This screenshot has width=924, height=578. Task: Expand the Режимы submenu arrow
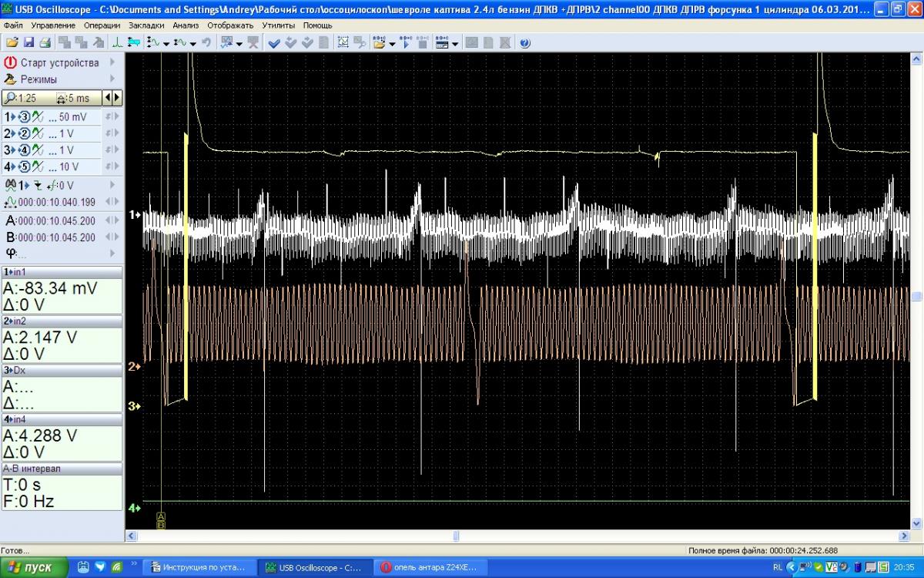pyautogui.click(x=112, y=79)
